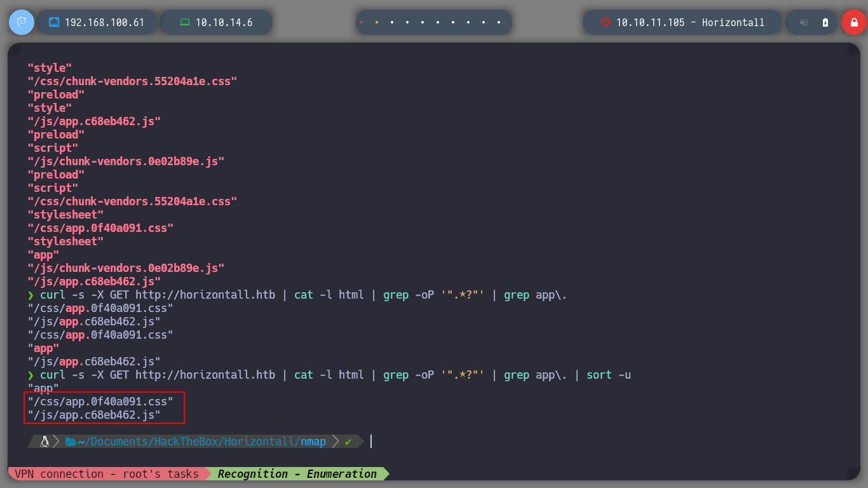
Task: Switch to the yellow workspace dot
Action: click(x=377, y=22)
